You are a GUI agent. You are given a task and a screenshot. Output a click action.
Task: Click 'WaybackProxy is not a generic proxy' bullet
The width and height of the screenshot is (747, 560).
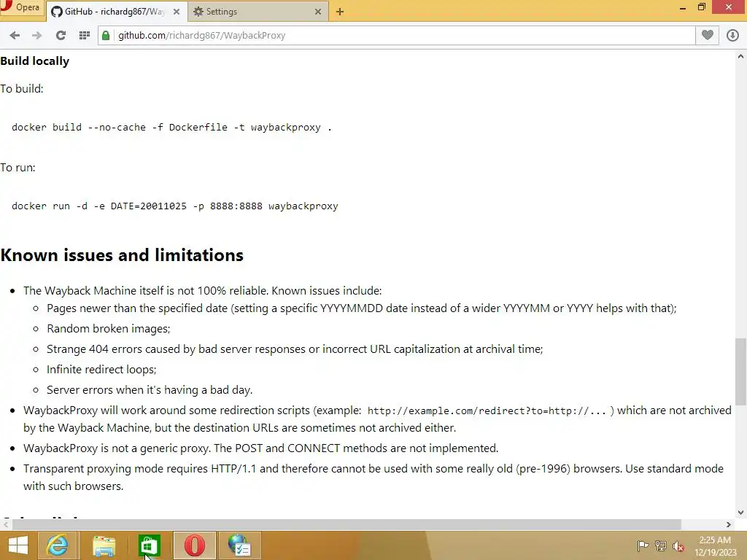pos(260,448)
